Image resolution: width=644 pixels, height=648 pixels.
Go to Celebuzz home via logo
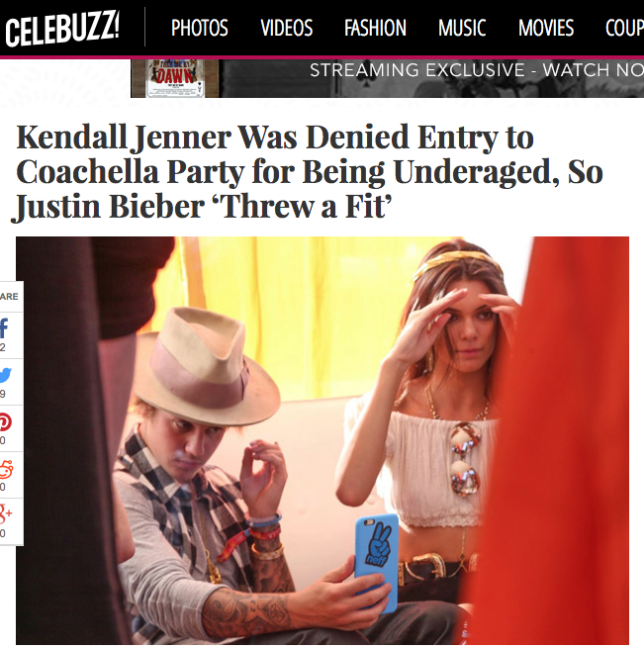click(62, 29)
